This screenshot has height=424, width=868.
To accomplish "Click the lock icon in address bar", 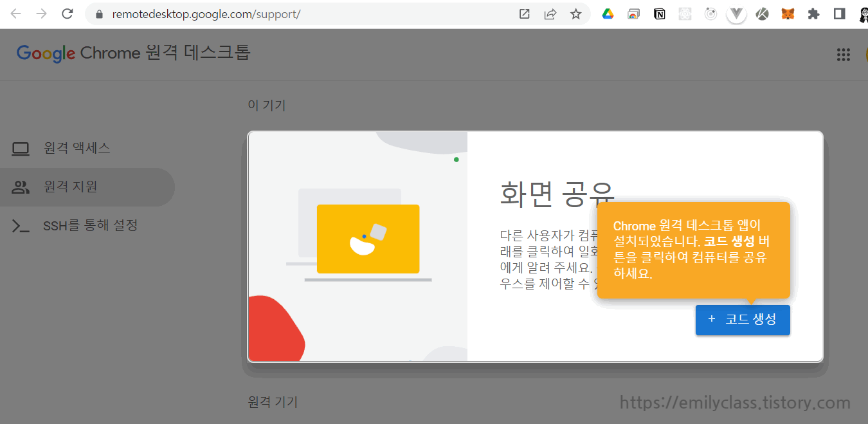I will pos(99,14).
